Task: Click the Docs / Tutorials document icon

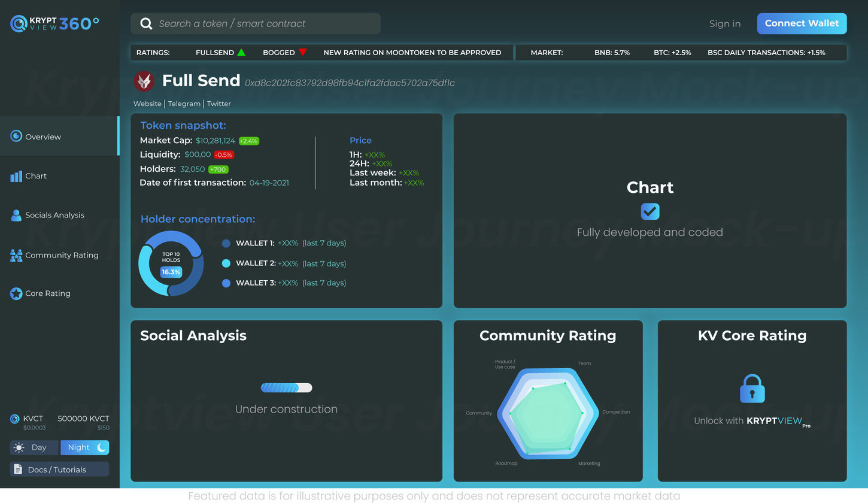Action: [x=18, y=469]
